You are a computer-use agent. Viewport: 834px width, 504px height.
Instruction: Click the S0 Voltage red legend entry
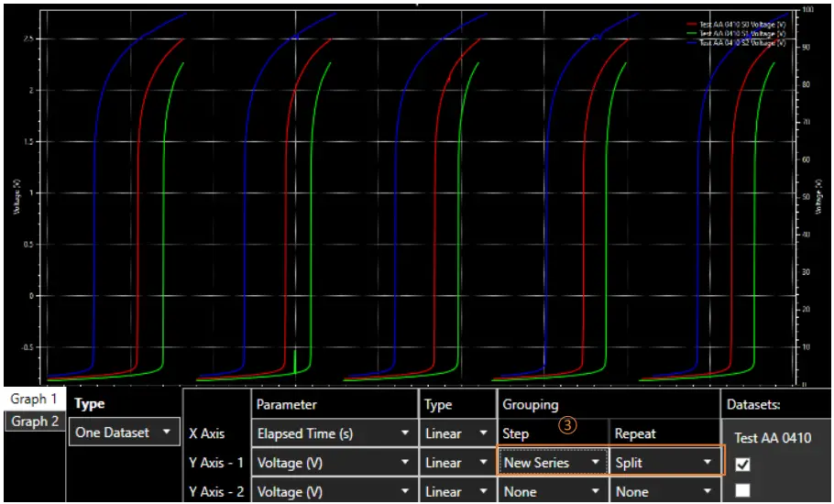tap(737, 25)
